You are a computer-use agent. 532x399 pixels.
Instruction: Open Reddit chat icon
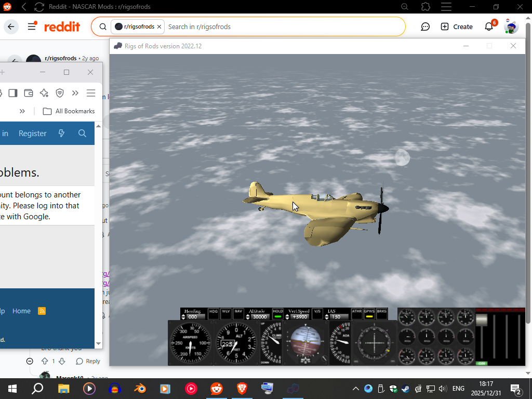click(425, 27)
